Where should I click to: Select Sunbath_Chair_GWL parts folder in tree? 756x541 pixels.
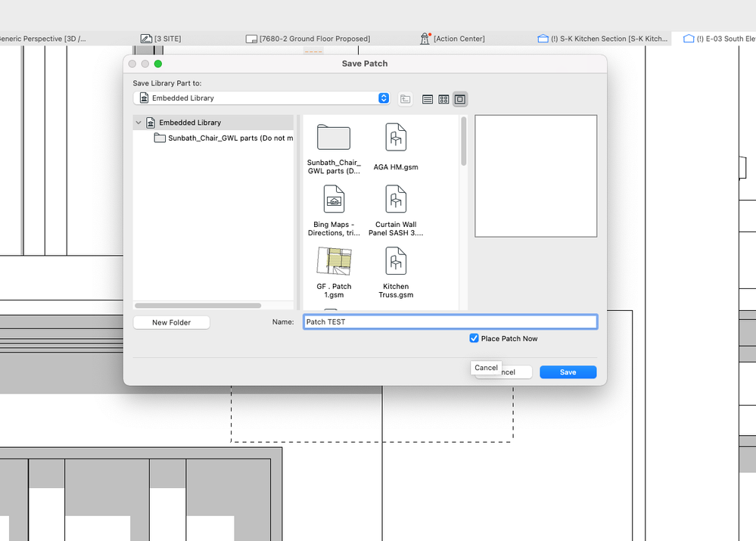[223, 138]
